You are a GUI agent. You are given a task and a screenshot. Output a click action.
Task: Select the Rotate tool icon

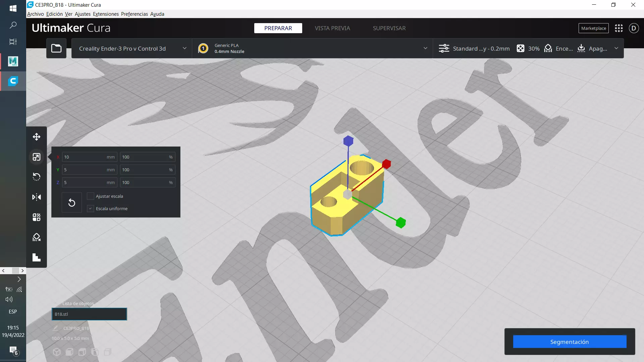coord(37,177)
